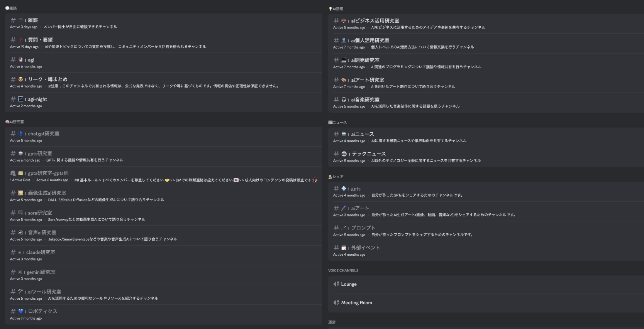
Task: Open the gemini研究室 channel
Action: pyautogui.click(x=41, y=272)
